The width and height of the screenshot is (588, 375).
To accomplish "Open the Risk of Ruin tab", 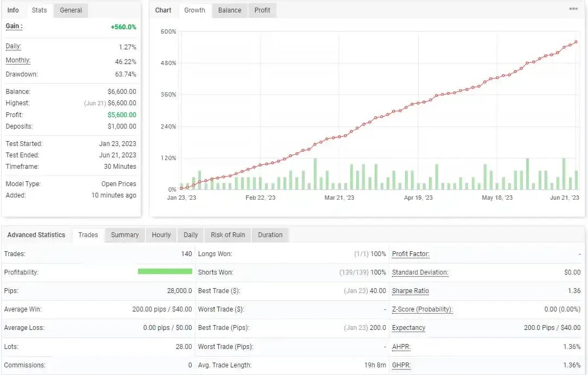I will [227, 235].
